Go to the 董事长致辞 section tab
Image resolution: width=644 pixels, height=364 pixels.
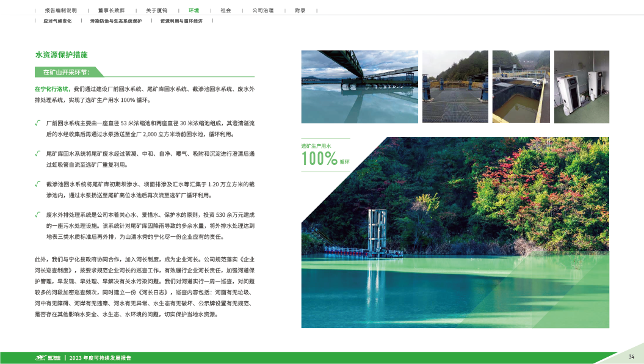[x=111, y=10]
